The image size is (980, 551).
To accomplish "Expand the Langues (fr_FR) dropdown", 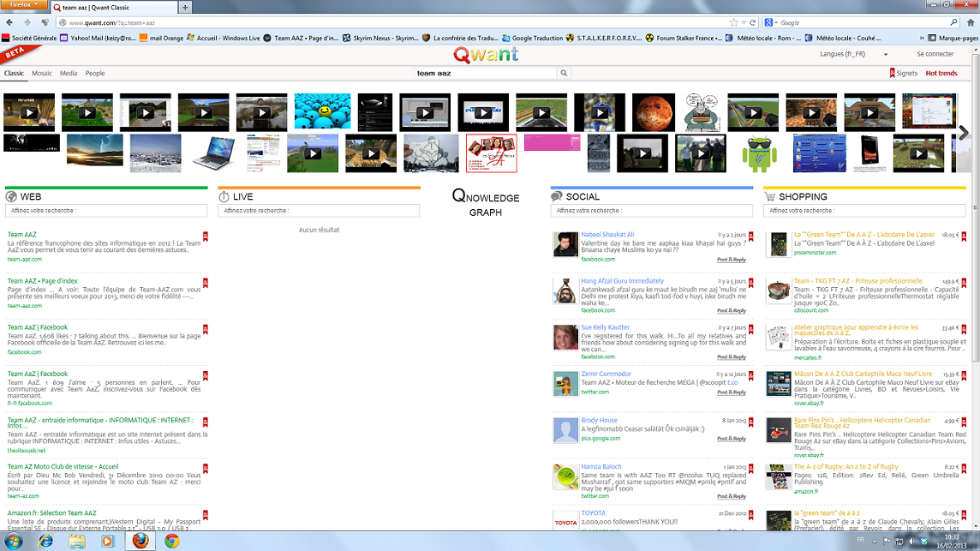I will coord(886,55).
